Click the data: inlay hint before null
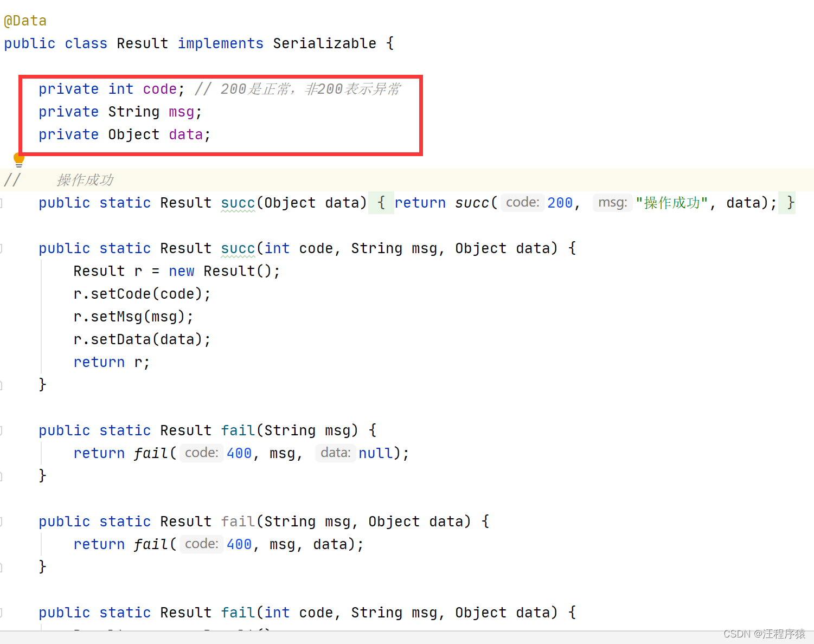Screen dimensions: 814x644 335,453
